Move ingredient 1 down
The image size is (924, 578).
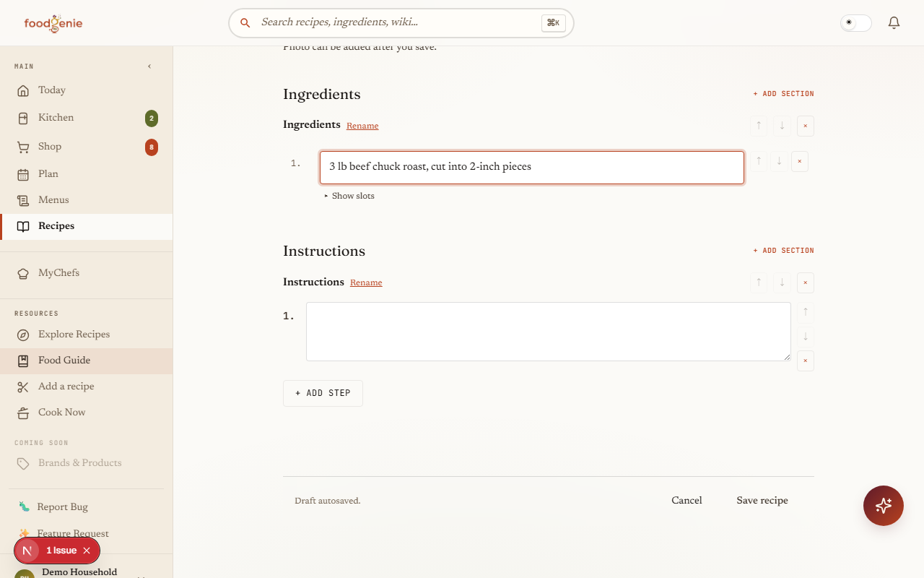point(779,161)
